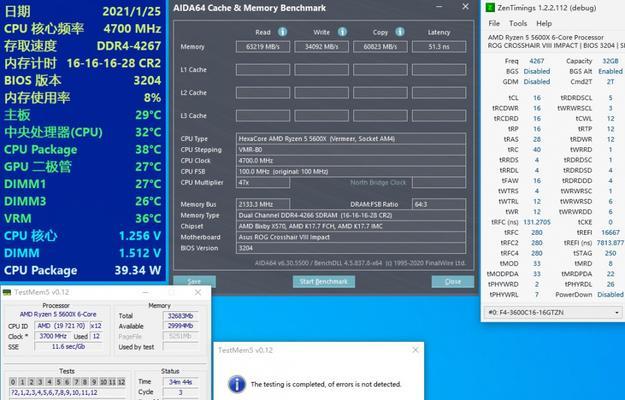Click the TestMem5 window title bar icon
This screenshot has width=625, height=400.
pyautogui.click(x=7, y=292)
